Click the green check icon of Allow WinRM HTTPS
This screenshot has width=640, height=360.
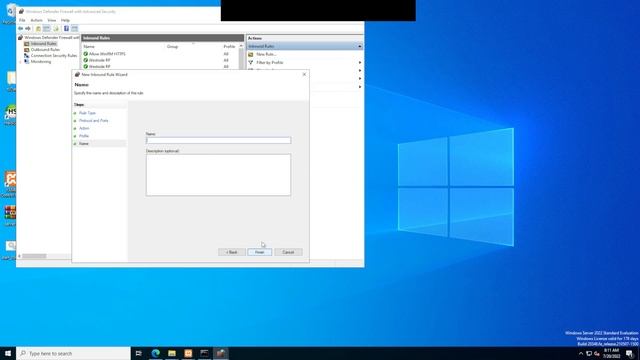tap(86, 54)
